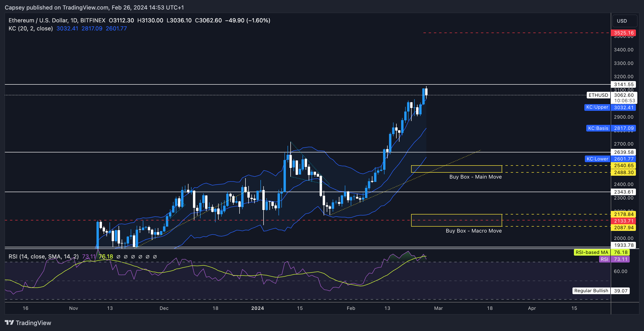
Task: Click the white 3141.55 horizontal line label
Action: click(624, 85)
